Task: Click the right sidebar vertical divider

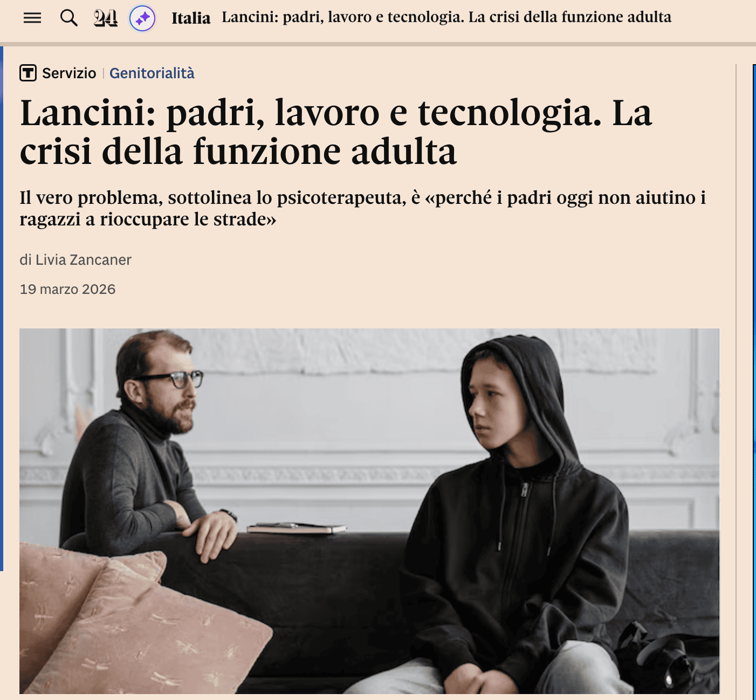Action: point(736,378)
